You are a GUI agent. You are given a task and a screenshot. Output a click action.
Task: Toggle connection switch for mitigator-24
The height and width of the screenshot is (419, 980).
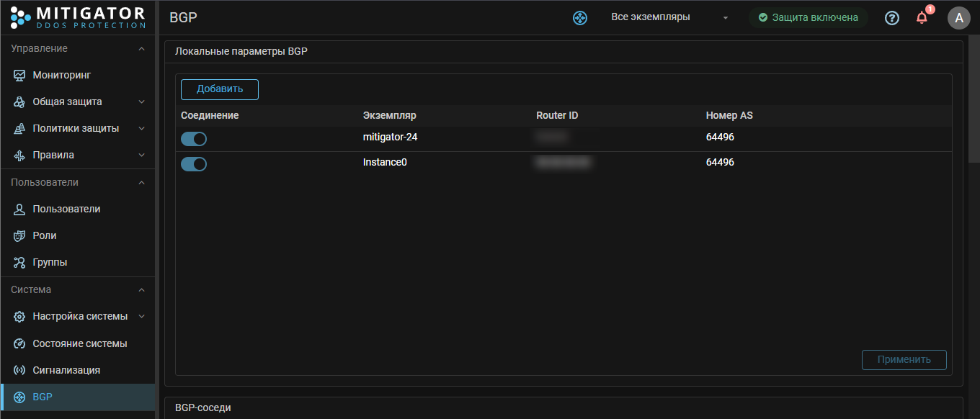[194, 139]
